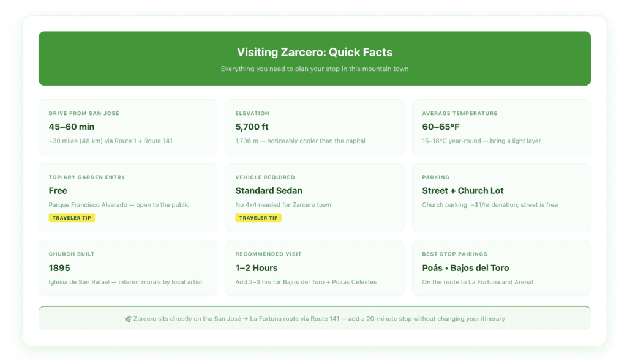Select the TRAVELER TIP badge under Vehicle Required
The width and height of the screenshot is (627, 364).
pyautogui.click(x=258, y=218)
